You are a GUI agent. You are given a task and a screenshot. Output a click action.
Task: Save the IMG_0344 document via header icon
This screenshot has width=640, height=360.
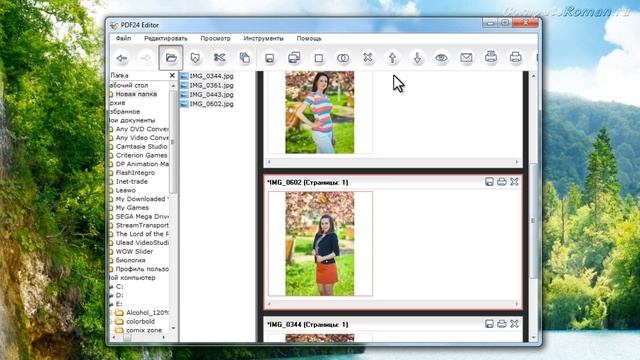(489, 324)
